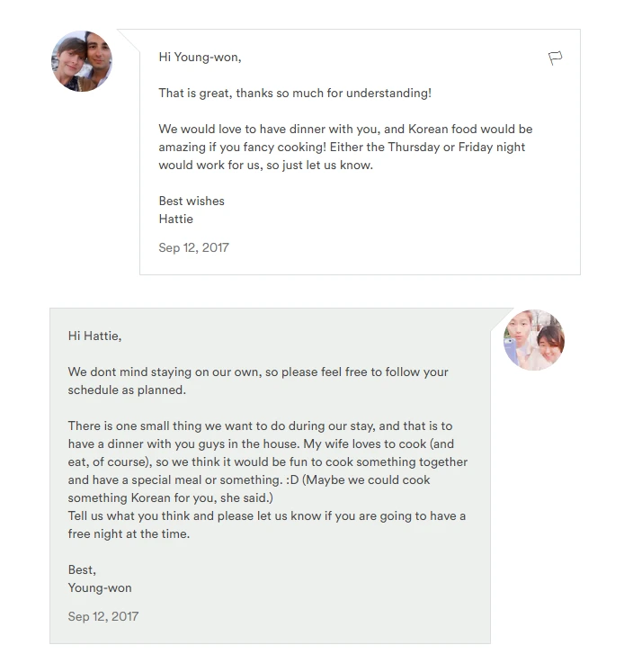Screen dimensions: 633x672
Task: Click 'something Korean for you, she said.' line
Action: 171,497
